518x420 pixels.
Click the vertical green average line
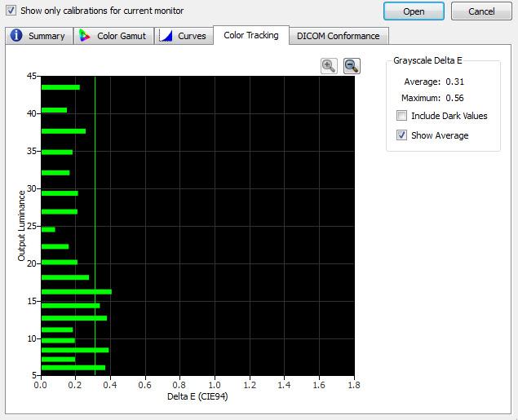pos(95,226)
